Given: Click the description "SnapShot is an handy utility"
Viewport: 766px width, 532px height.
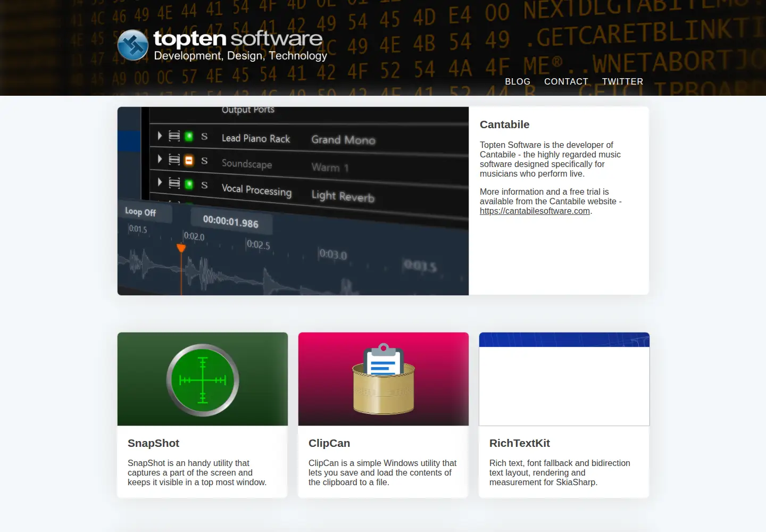Looking at the screenshot, I should click(x=197, y=473).
